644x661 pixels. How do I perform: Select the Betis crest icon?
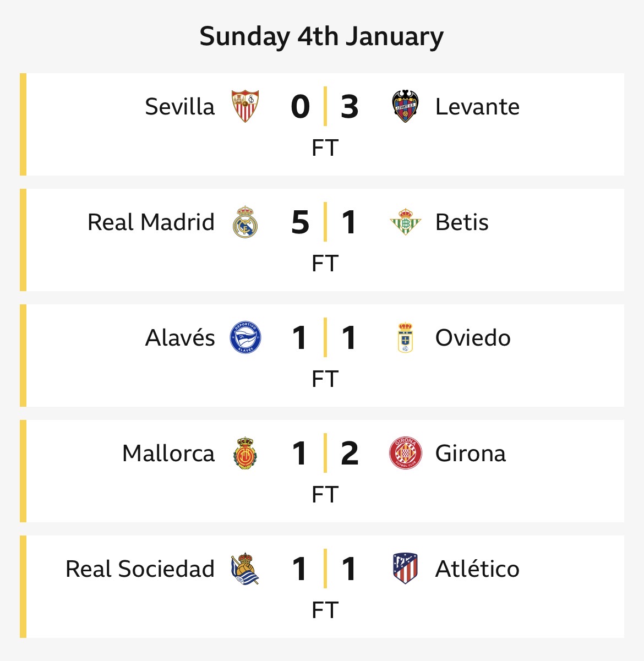pos(405,222)
